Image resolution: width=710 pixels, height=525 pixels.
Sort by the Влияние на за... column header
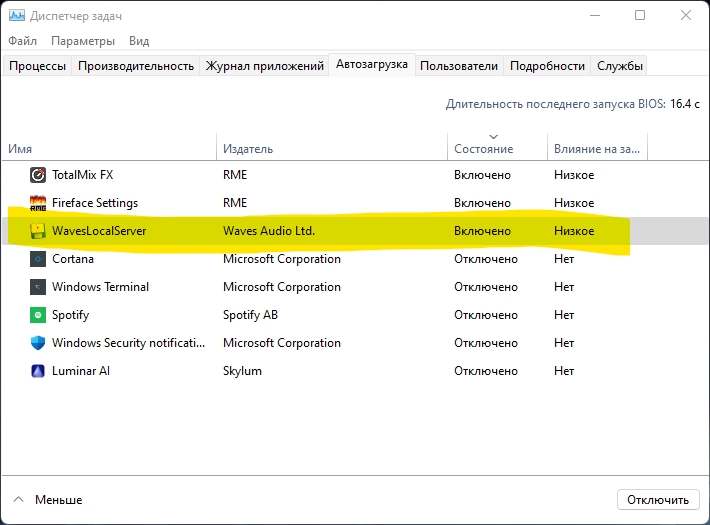597,147
